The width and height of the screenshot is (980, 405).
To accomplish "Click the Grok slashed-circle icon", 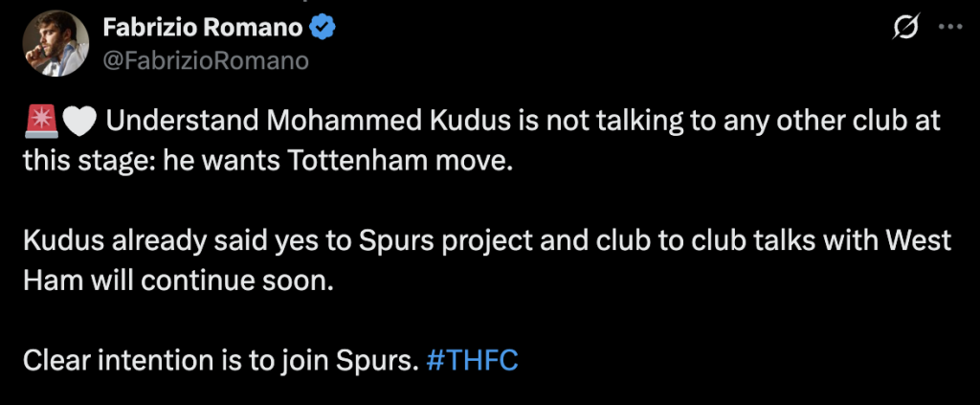I will 902,30.
